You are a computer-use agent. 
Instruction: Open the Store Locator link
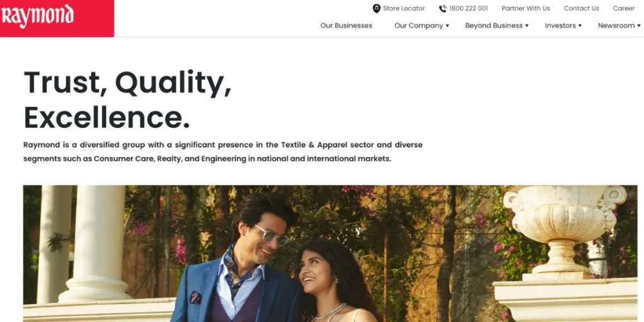point(404,8)
